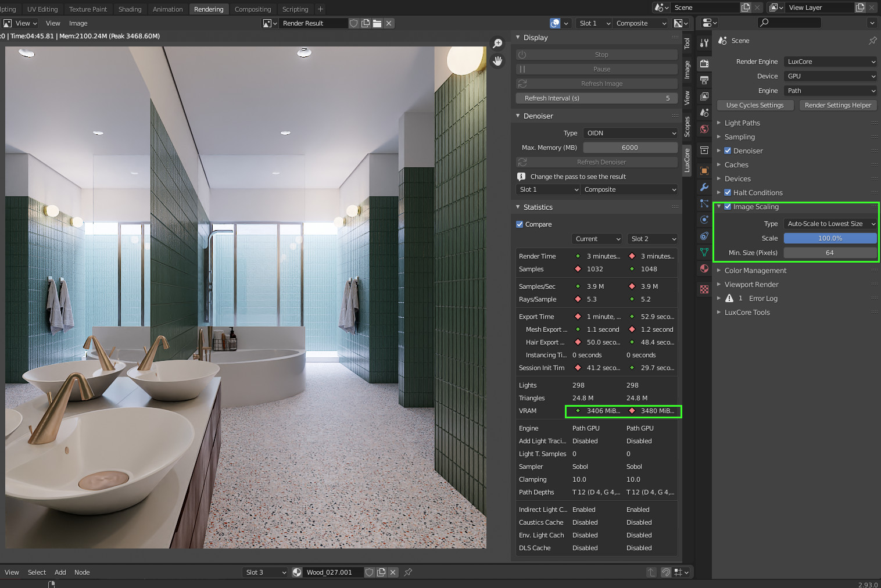Click the Image Scaling Scale slider
Screen dimensions: 881x588
click(x=830, y=238)
